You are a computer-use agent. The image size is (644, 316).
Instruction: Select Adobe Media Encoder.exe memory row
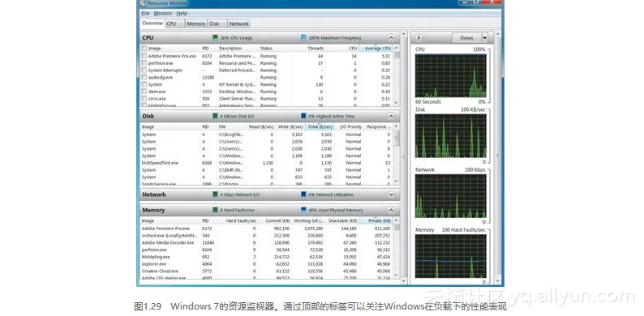[x=267, y=242]
